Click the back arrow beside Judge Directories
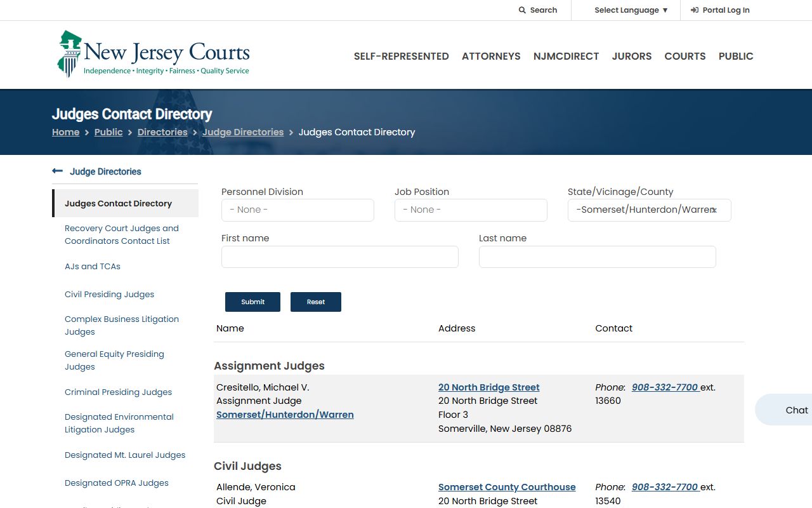The height and width of the screenshot is (508, 812). 57,171
